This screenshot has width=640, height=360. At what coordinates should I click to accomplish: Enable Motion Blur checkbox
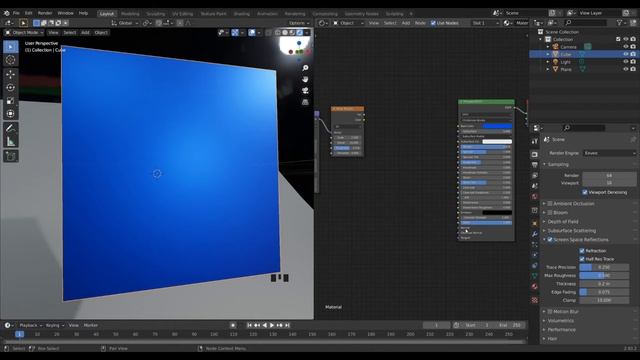coord(550,311)
